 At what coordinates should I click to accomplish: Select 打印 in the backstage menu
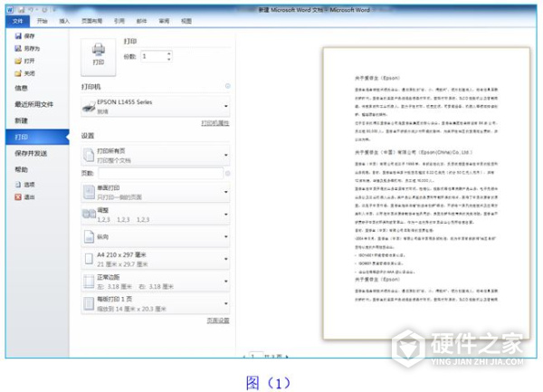click(37, 137)
